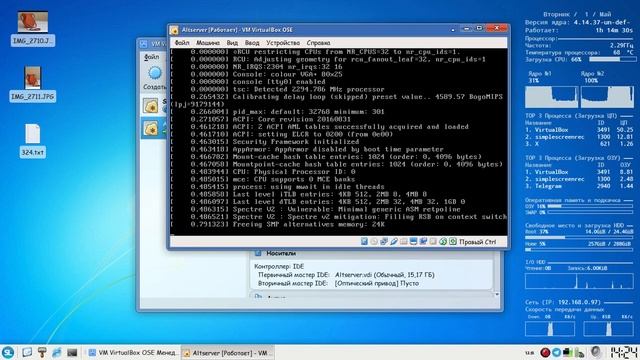Click the Создать button in VirtualBox Manager
Viewport: 640px width, 360px height.
pyautogui.click(x=155, y=78)
